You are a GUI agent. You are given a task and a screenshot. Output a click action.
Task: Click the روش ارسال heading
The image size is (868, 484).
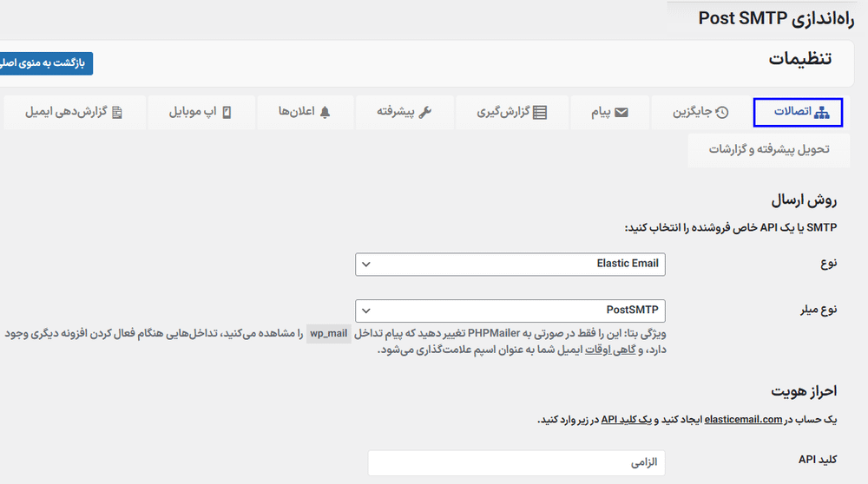(x=804, y=200)
